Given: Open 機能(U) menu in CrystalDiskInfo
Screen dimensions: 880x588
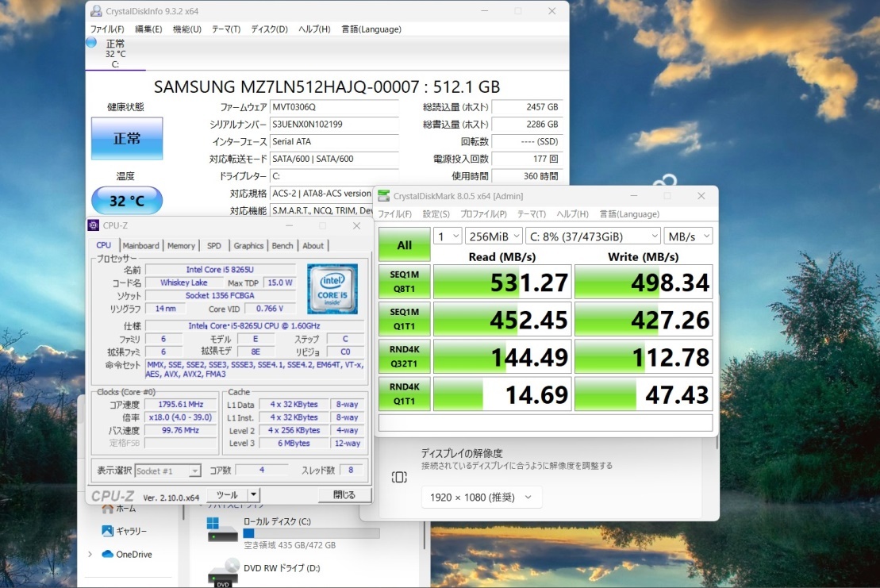Looking at the screenshot, I should pos(187,29).
